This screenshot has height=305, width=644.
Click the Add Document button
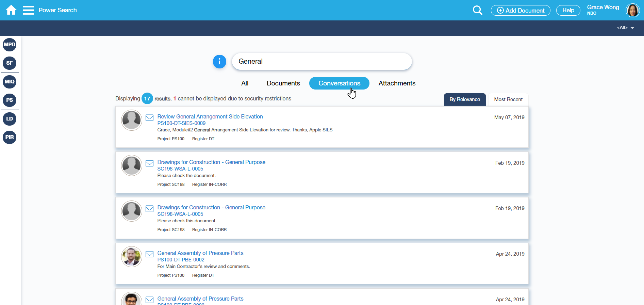coord(520,11)
